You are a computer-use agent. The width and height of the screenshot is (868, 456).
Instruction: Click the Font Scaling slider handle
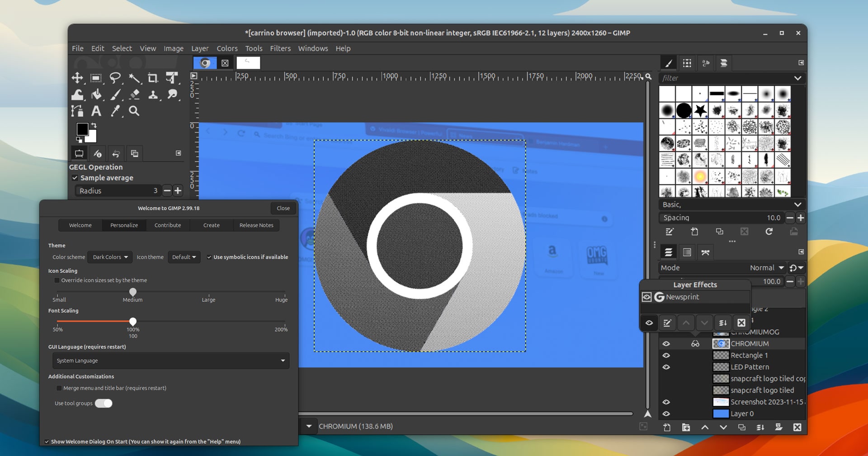133,321
